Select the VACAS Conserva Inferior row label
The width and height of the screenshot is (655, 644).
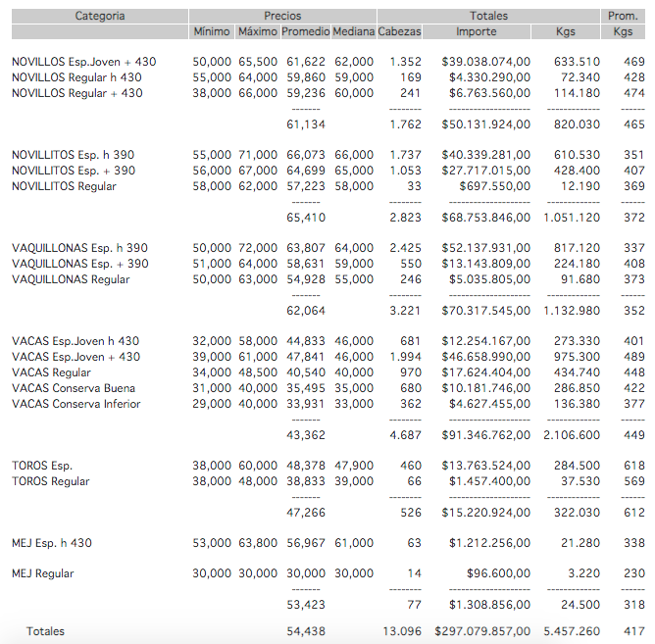tap(76, 404)
